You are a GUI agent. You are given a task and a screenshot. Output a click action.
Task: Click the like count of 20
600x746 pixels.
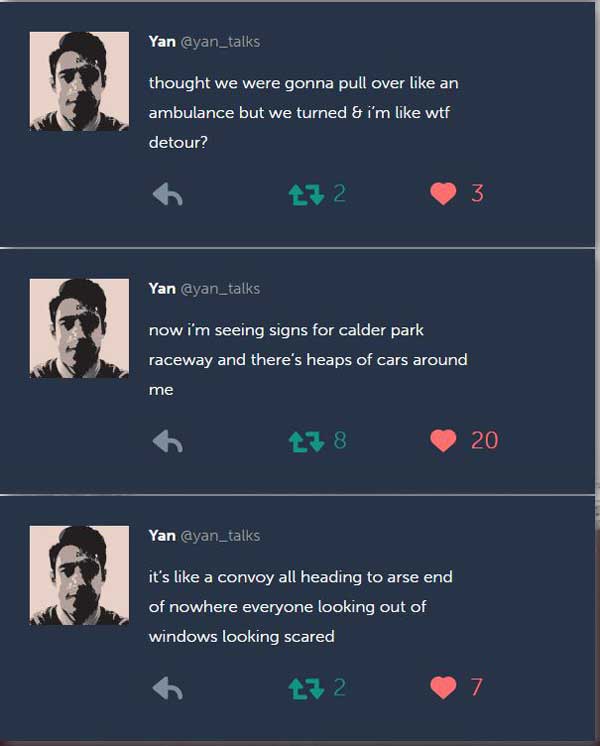pos(484,441)
